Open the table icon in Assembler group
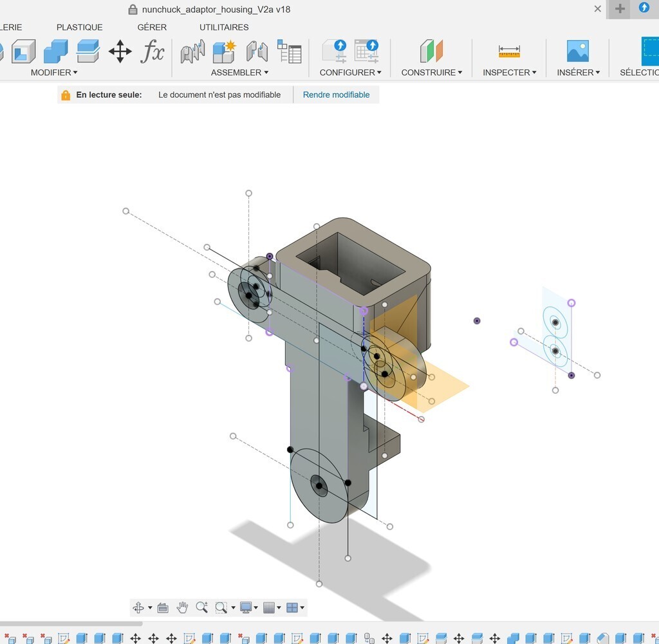The height and width of the screenshot is (644, 659). coord(289,51)
